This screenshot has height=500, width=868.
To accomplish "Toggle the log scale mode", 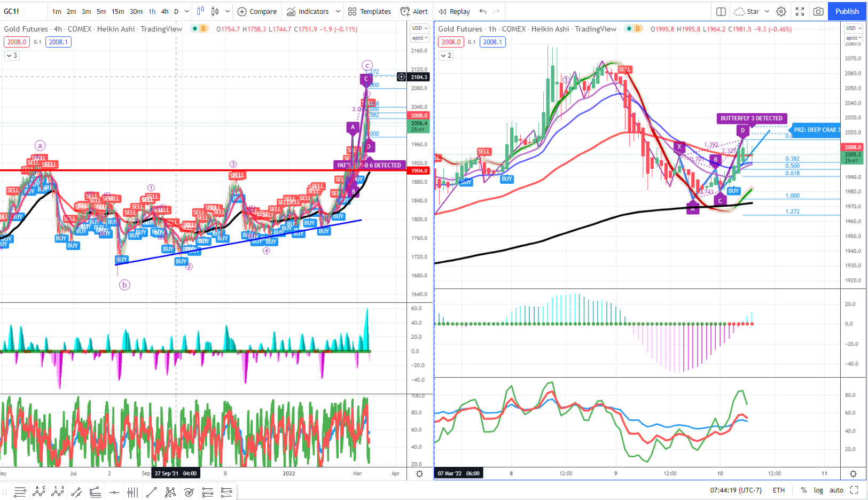I will coord(818,490).
